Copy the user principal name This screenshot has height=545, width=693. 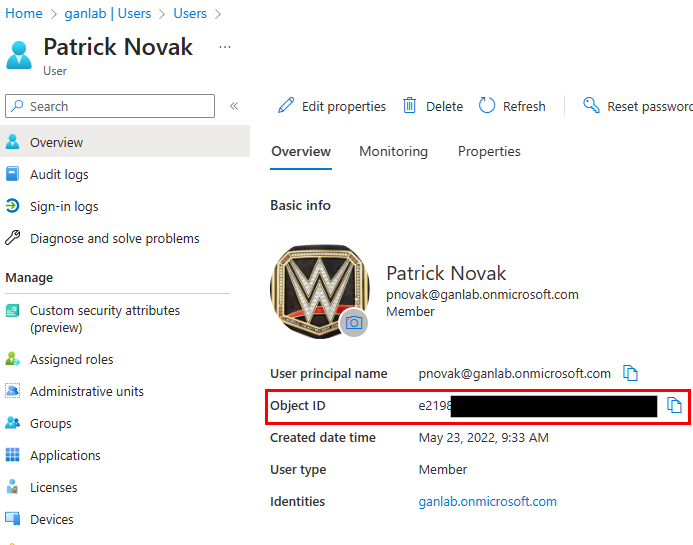(630, 373)
